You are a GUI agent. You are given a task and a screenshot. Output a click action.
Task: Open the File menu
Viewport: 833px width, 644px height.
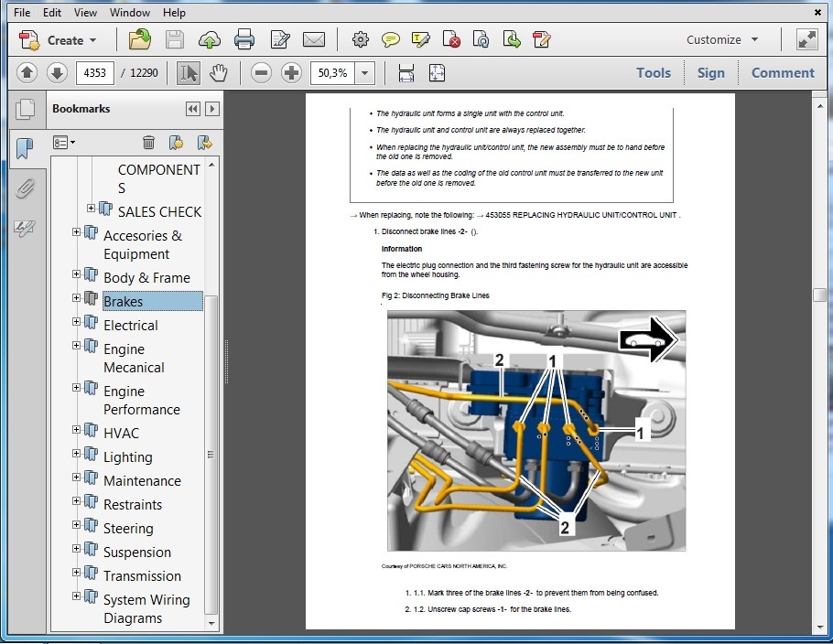click(x=22, y=12)
